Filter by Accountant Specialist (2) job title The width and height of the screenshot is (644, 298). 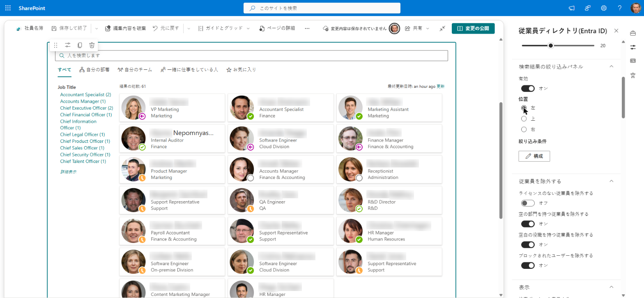pos(85,94)
